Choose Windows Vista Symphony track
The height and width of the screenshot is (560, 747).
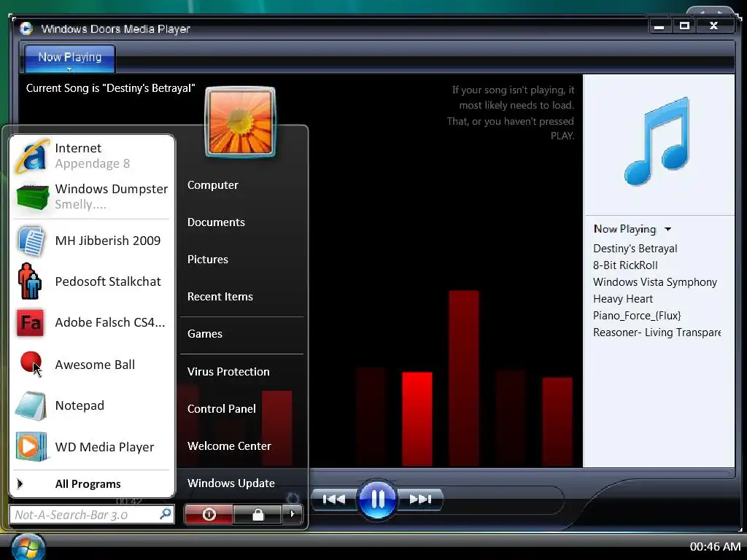(654, 282)
